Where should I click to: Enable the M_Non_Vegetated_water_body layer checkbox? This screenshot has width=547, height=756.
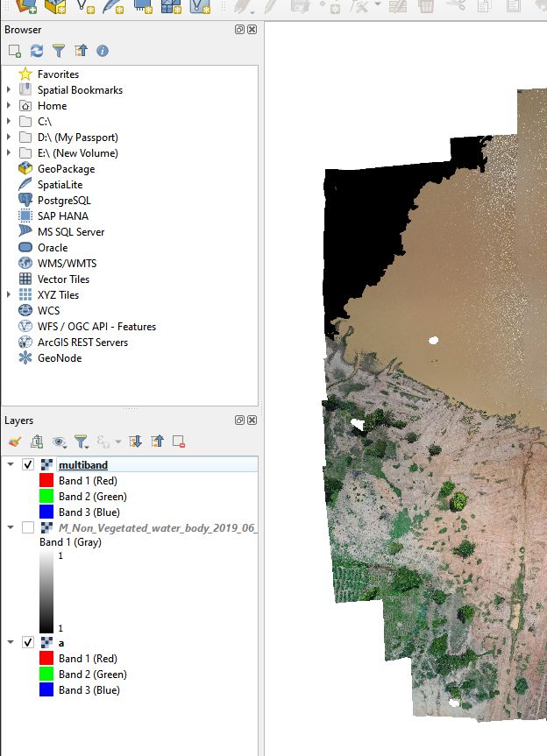28,527
